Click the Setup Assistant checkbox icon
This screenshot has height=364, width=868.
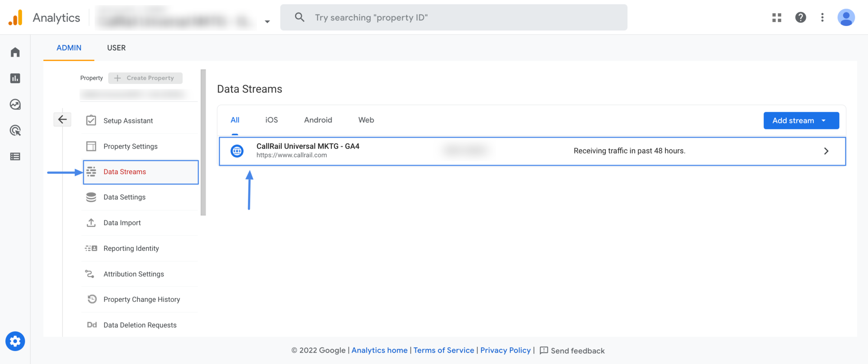click(x=91, y=120)
